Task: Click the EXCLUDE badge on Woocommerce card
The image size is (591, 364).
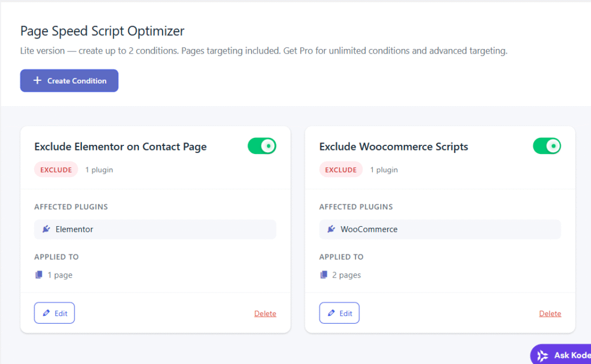Action: [x=341, y=170]
